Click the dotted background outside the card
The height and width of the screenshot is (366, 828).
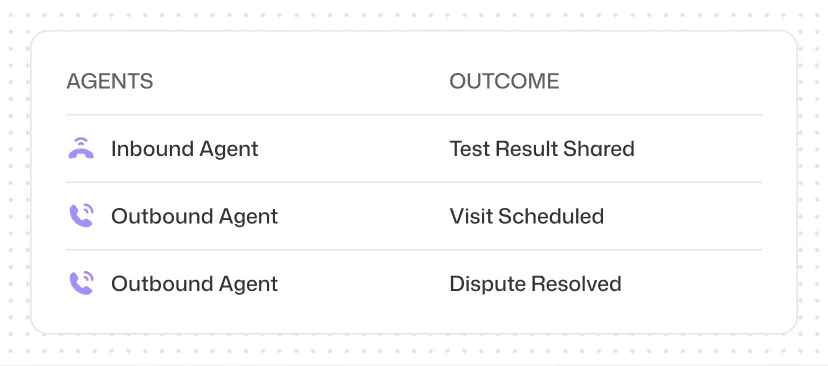(x=414, y=349)
